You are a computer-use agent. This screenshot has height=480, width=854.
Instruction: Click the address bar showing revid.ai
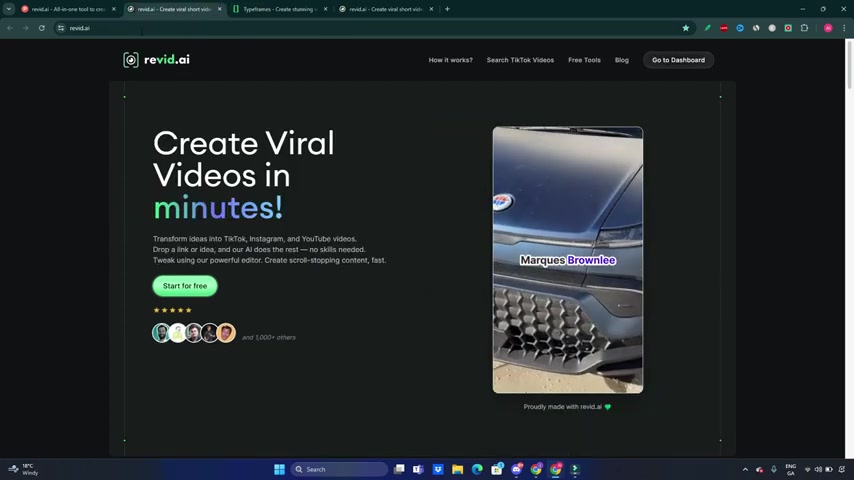click(374, 28)
